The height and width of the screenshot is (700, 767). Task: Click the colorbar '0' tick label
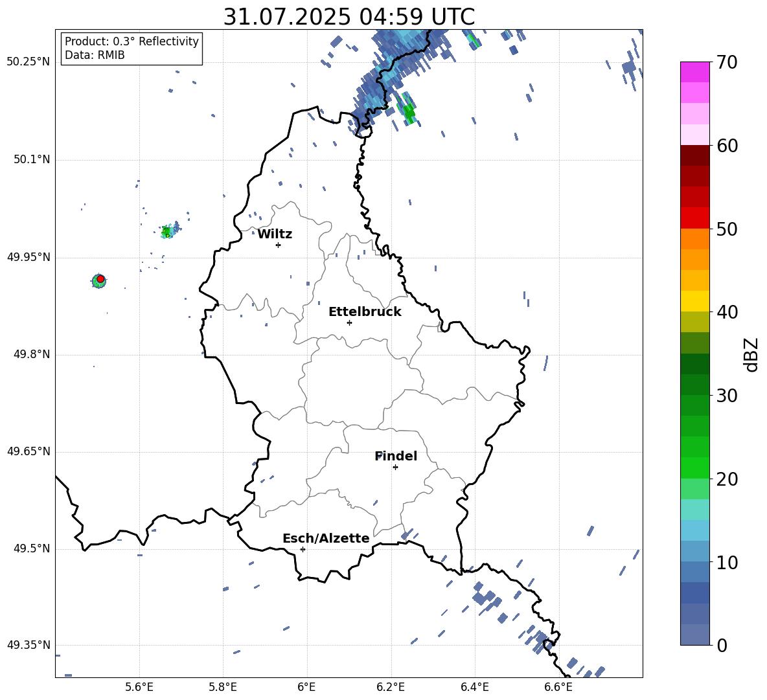click(x=722, y=646)
